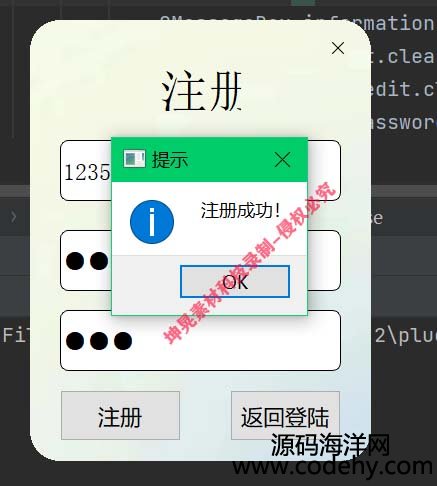Click the console path text 2\plu
Image resolution: width=437 pixels, height=486 pixels.
click(405, 336)
